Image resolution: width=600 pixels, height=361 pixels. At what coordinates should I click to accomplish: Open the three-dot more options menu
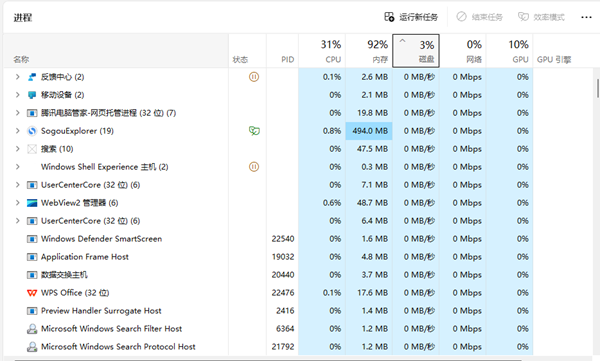[586, 17]
